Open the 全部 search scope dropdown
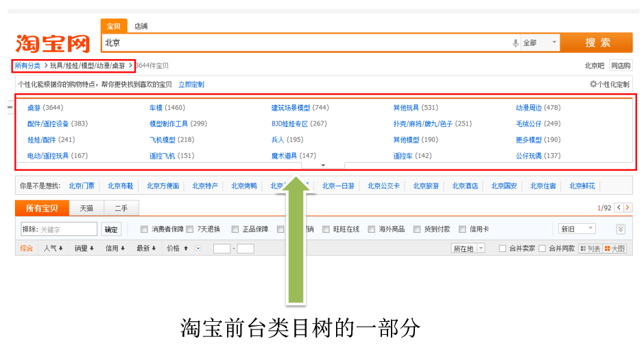Viewport: 644px width, 350px height. pos(540,43)
